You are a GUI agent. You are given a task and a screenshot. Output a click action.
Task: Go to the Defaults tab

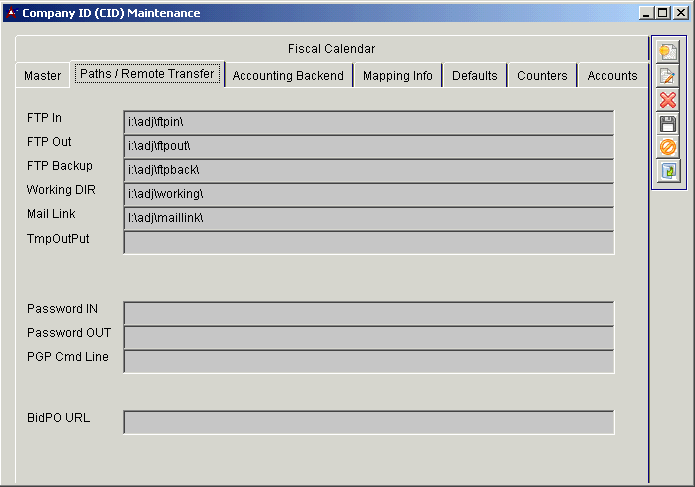point(475,76)
